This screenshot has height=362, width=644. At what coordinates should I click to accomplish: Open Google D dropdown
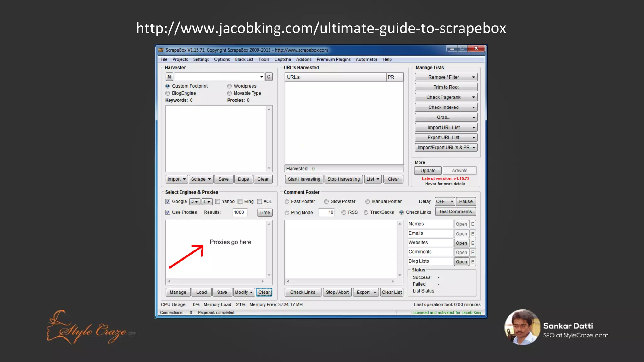pyautogui.click(x=194, y=201)
